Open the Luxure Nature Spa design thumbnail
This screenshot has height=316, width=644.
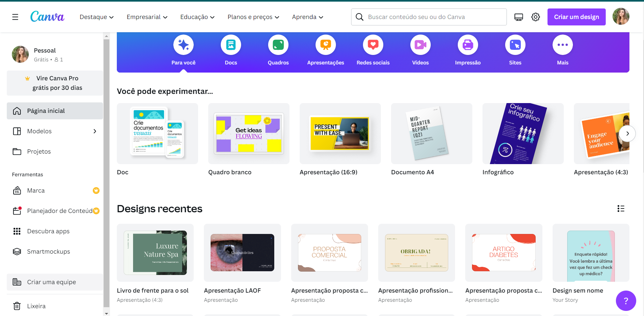[x=155, y=253]
